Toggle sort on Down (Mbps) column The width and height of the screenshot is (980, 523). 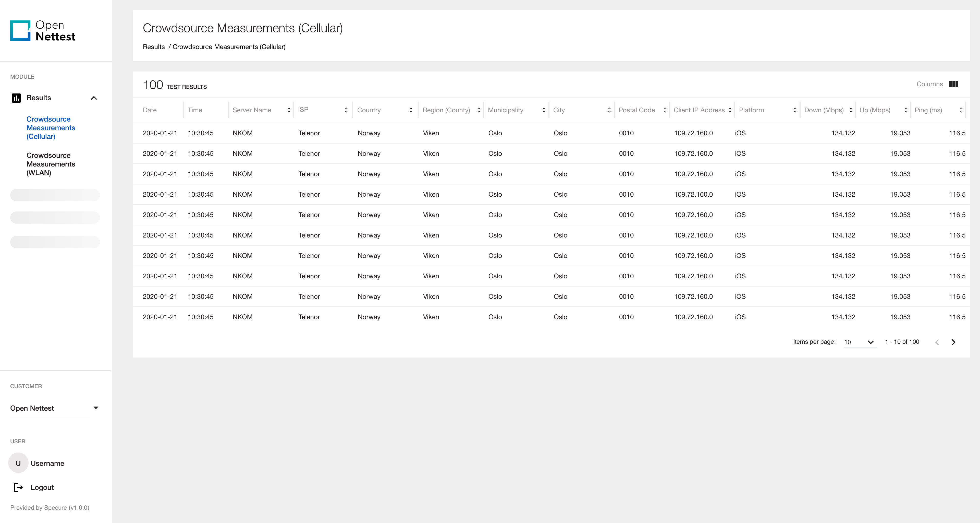[x=851, y=110]
